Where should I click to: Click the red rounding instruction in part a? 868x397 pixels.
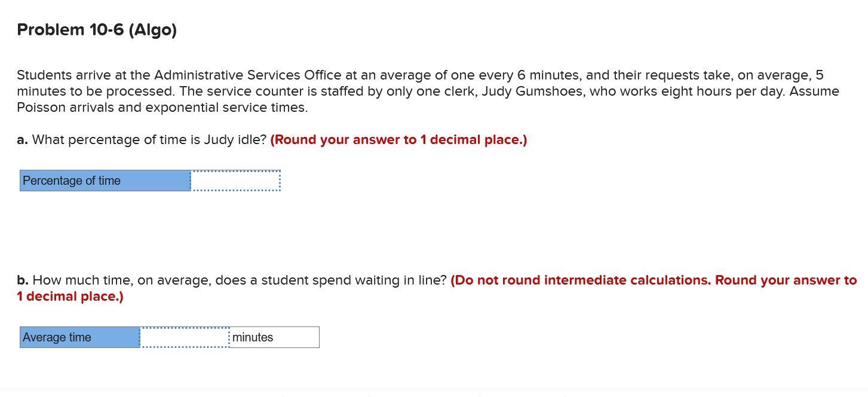pyautogui.click(x=398, y=139)
